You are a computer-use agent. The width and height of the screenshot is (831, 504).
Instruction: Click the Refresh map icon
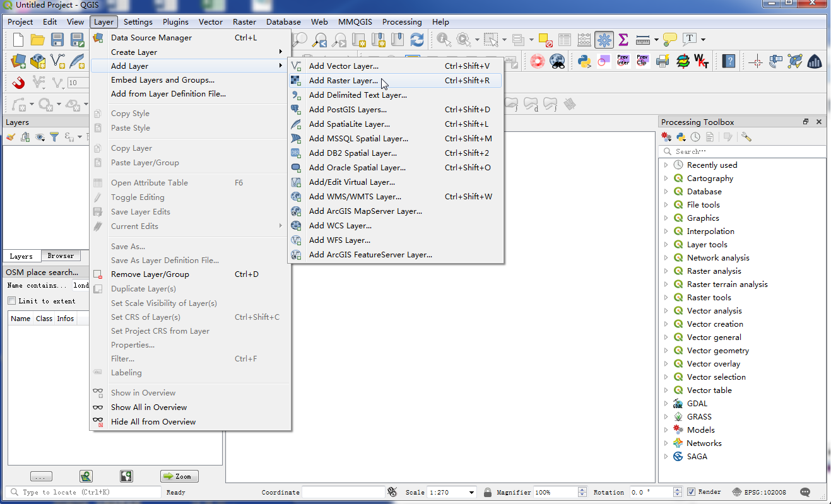(417, 40)
